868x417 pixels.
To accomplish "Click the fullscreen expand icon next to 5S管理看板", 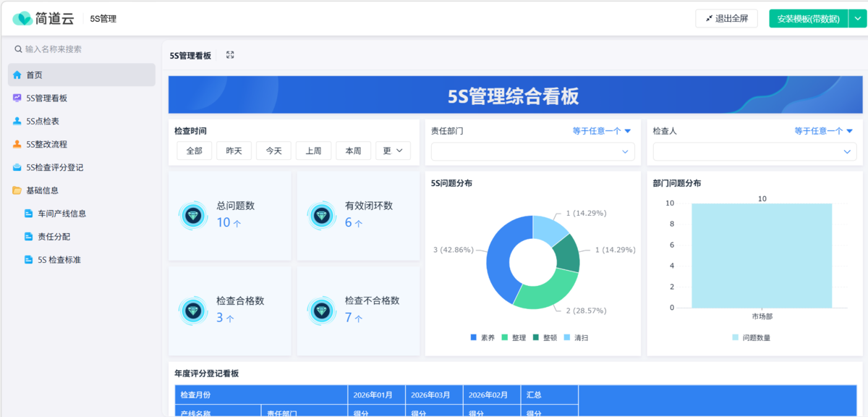I will click(230, 55).
